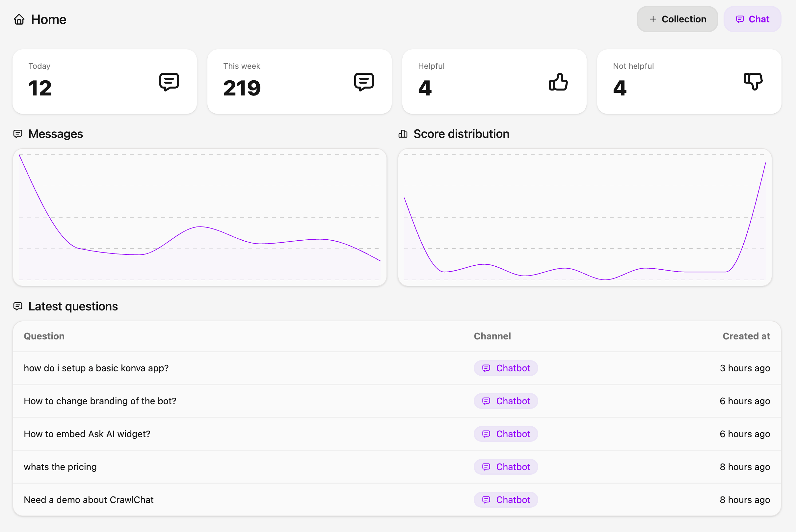Click the 'whats the pricing' question row
796x532 pixels.
60,467
